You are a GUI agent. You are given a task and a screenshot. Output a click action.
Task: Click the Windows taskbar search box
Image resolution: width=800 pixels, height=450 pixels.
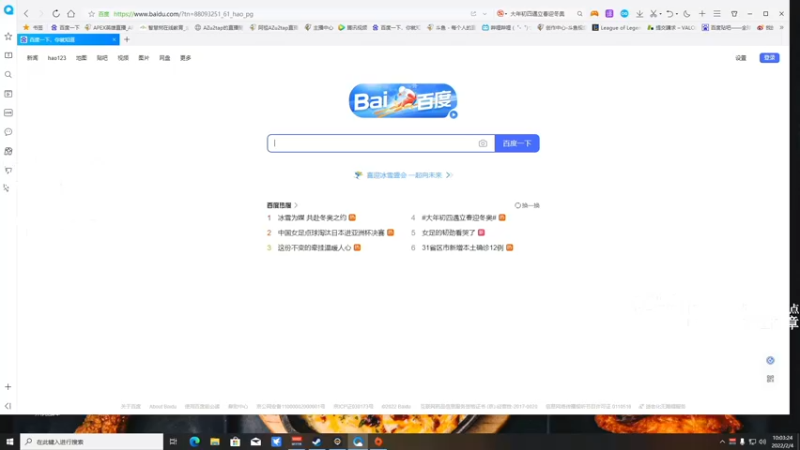click(x=92, y=442)
